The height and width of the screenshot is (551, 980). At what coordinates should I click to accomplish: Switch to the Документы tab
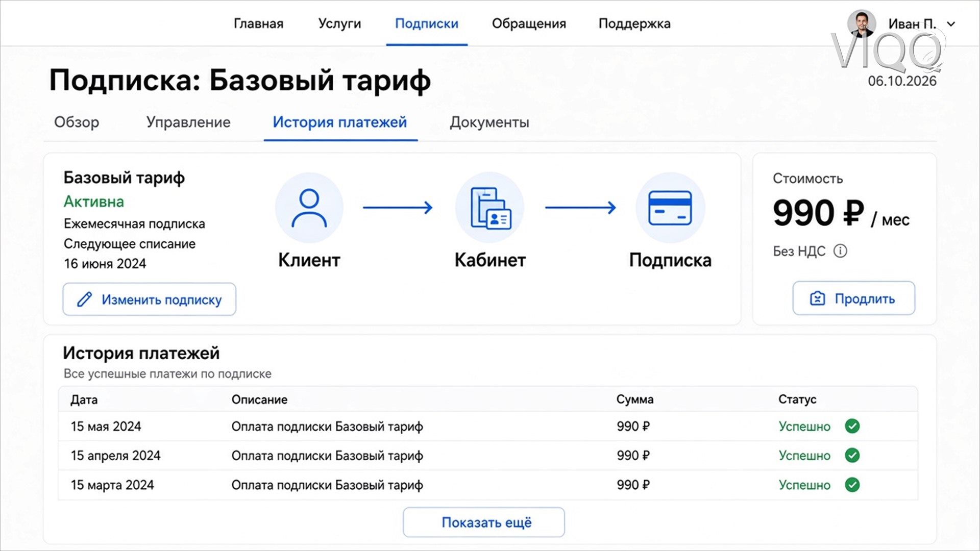coord(489,122)
